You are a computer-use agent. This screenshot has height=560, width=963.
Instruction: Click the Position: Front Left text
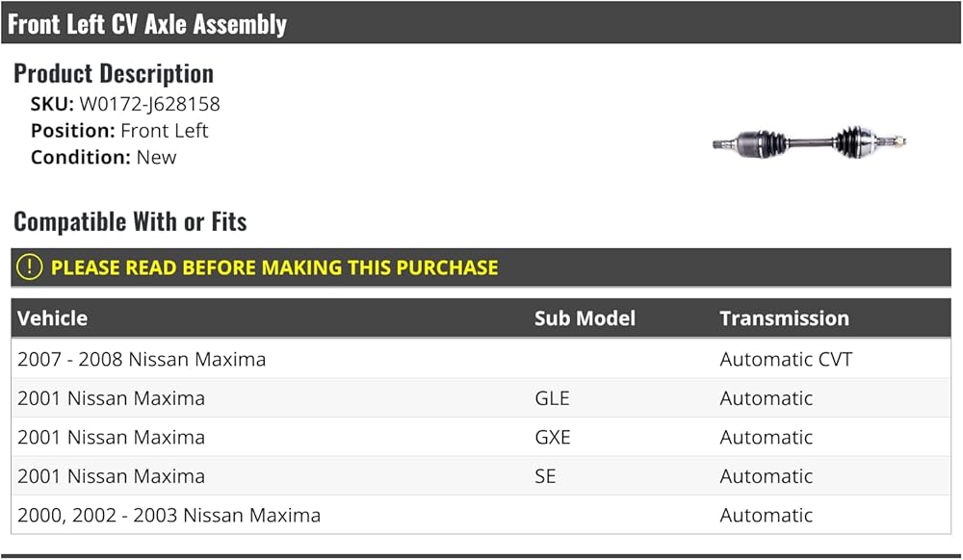click(119, 131)
